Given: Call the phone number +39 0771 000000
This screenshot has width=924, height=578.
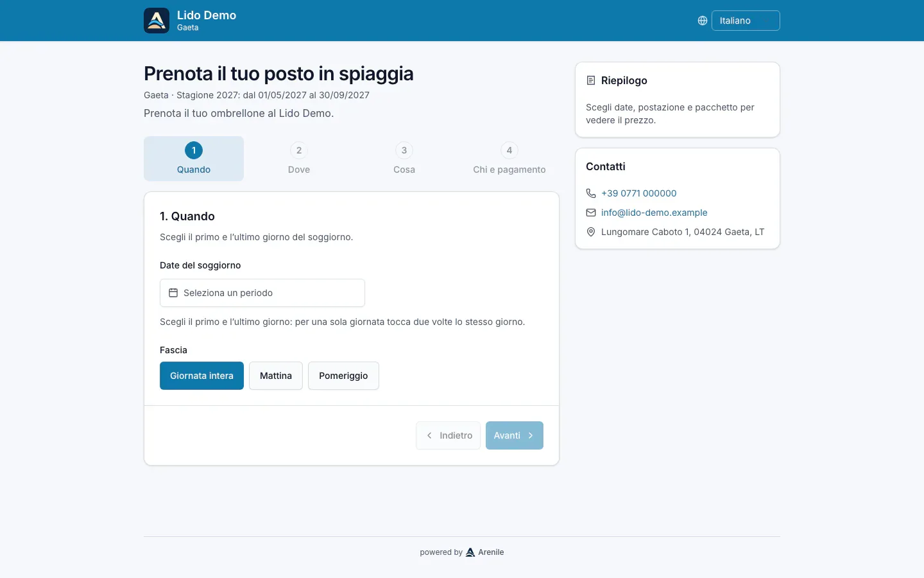Looking at the screenshot, I should click(639, 193).
